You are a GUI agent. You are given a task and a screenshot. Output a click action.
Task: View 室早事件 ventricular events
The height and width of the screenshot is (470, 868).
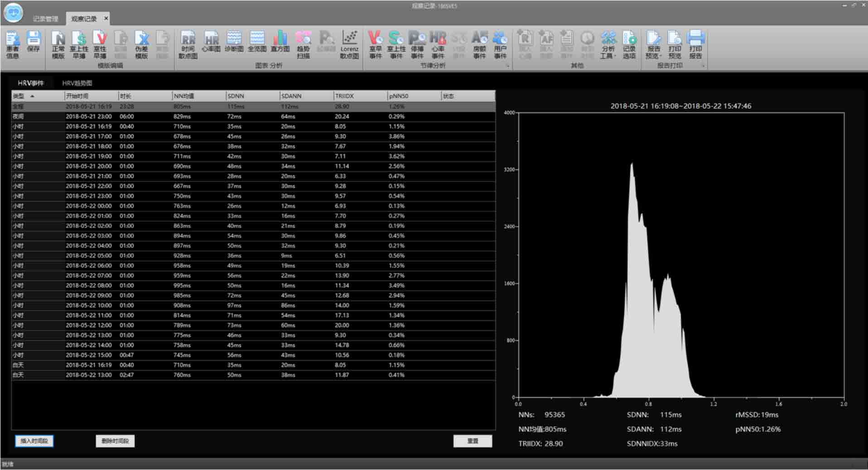tap(376, 44)
